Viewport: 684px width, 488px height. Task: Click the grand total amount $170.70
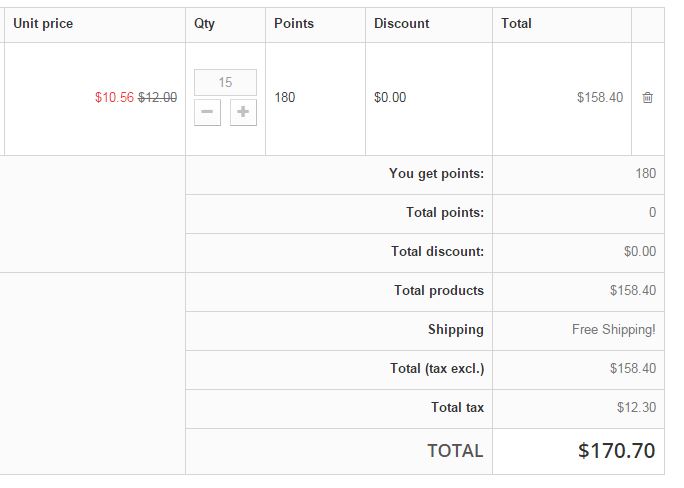(616, 451)
